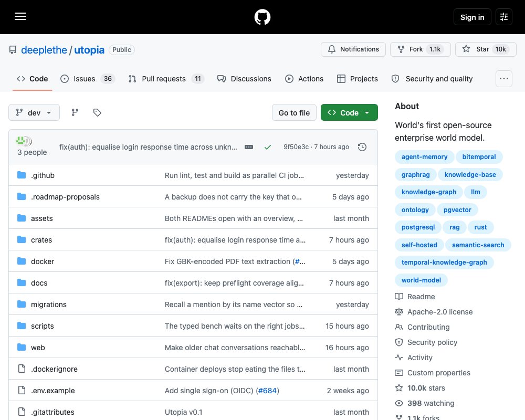Viewport: 525px width, 420px height.
Task: Open the assets folder
Action: click(x=42, y=218)
